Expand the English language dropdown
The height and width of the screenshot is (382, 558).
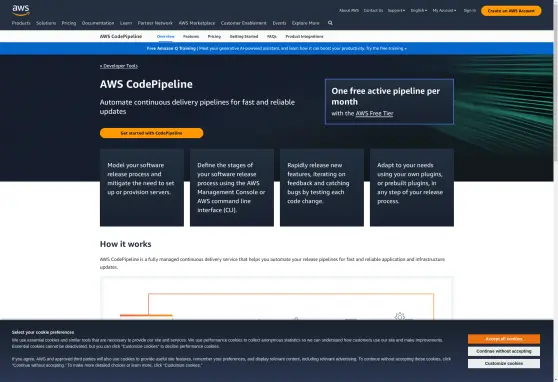[419, 11]
